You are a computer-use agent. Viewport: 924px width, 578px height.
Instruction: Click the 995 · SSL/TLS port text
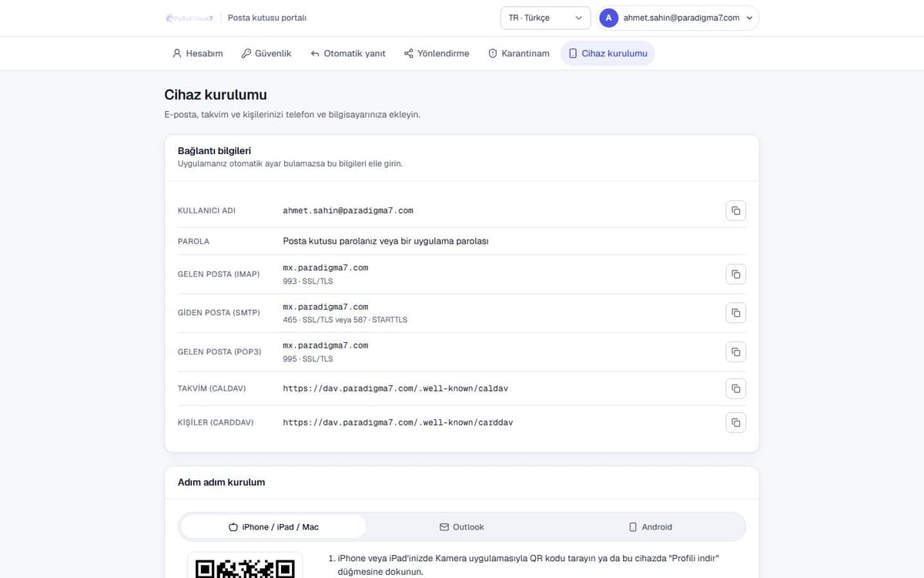308,359
